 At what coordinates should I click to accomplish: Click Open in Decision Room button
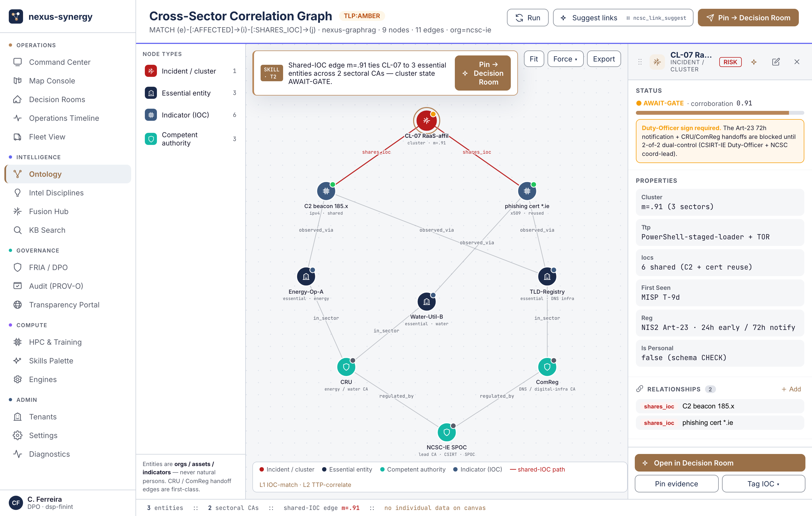[720, 463]
